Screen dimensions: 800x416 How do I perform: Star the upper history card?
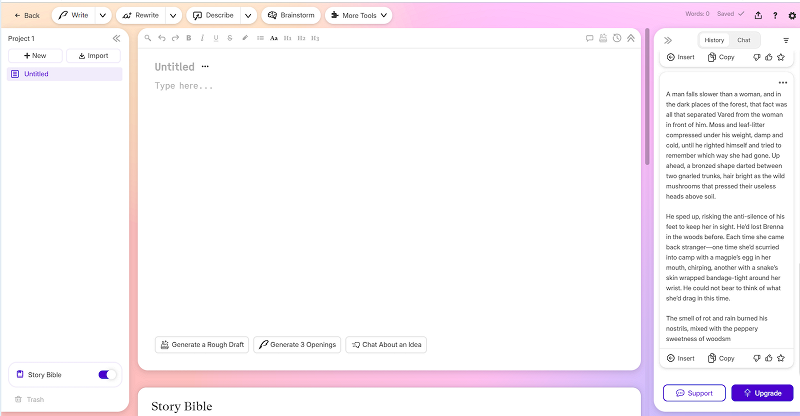(x=781, y=57)
